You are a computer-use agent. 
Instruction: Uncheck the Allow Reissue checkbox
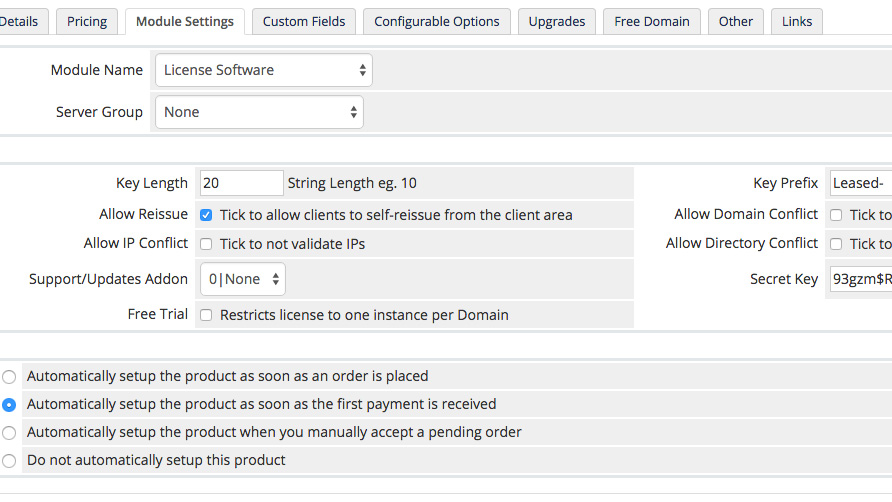click(x=206, y=215)
